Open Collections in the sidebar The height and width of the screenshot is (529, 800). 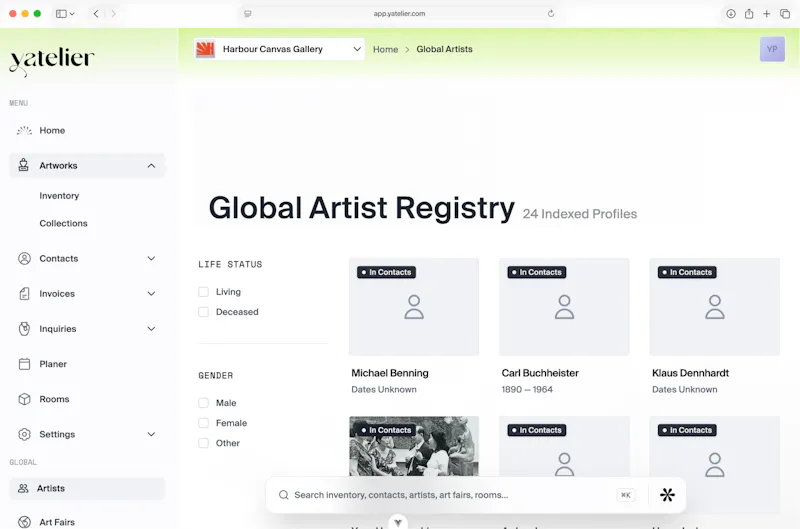(x=63, y=223)
